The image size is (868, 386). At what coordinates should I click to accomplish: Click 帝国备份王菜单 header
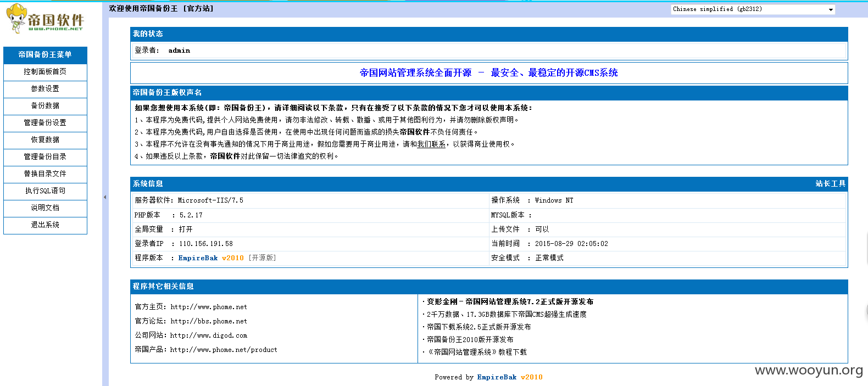[45, 55]
